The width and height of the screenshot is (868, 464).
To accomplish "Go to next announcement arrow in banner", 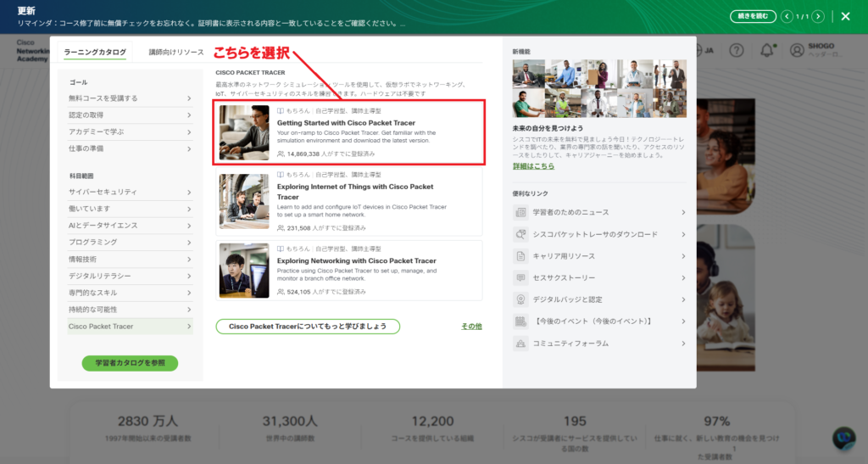I will click(x=818, y=17).
